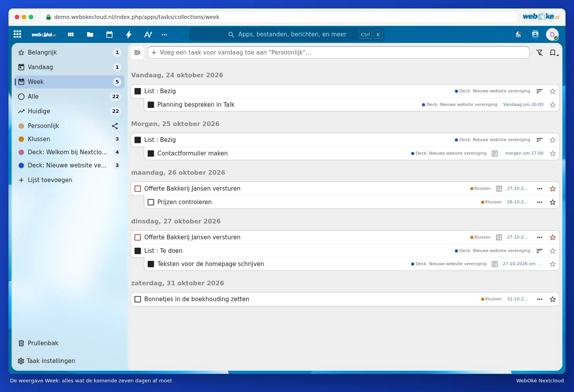Open Deck: Welkom bij Nextcloud list

(x=70, y=152)
